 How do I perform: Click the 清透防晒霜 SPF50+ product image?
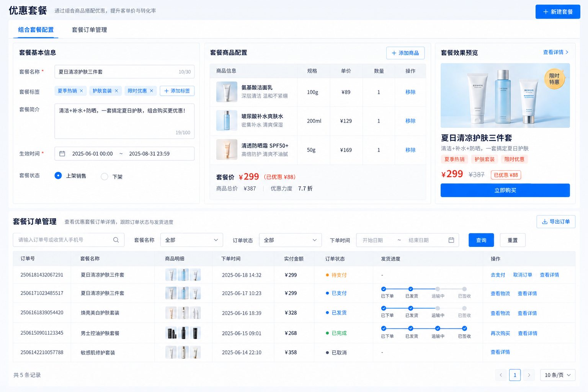(x=227, y=150)
